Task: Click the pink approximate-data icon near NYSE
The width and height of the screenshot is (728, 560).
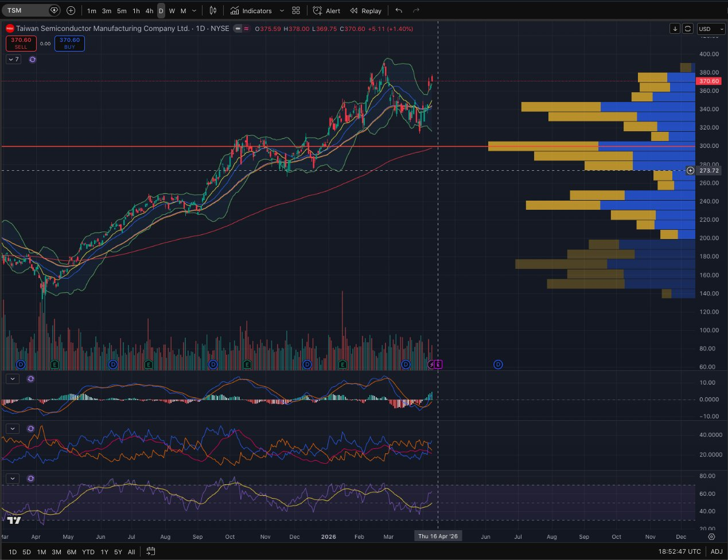Action: [x=247, y=29]
